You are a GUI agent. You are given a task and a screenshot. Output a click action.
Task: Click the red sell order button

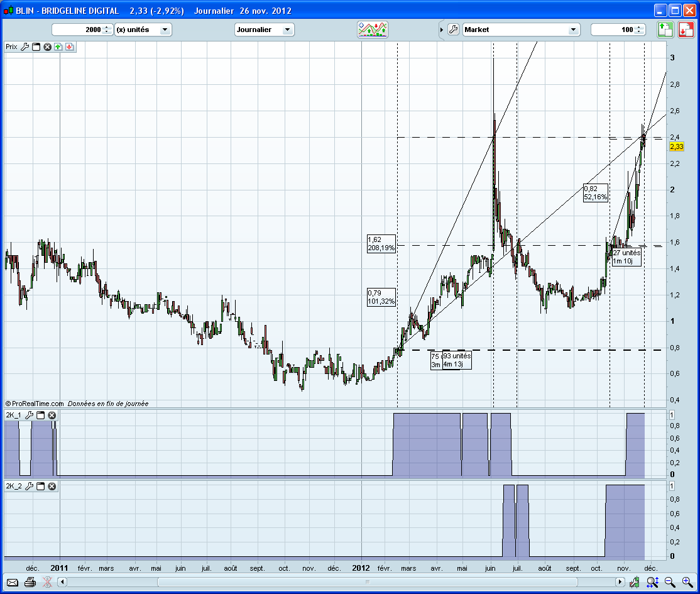685,30
